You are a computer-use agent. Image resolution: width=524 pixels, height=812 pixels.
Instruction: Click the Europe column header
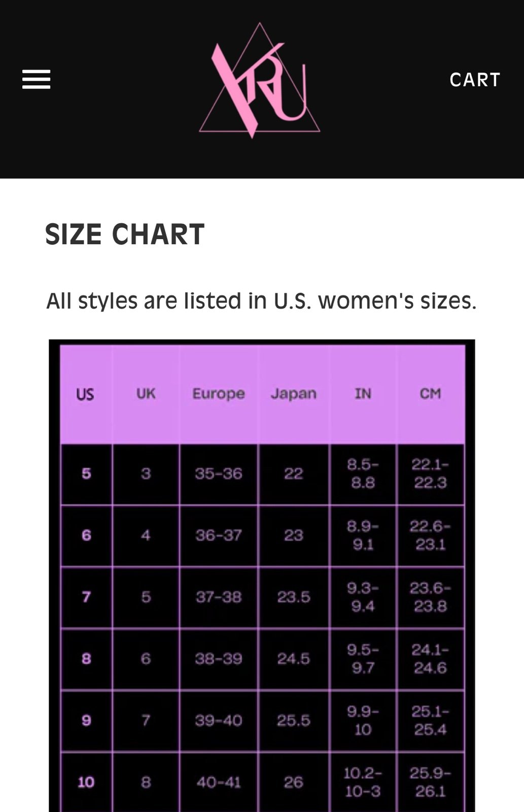(219, 394)
